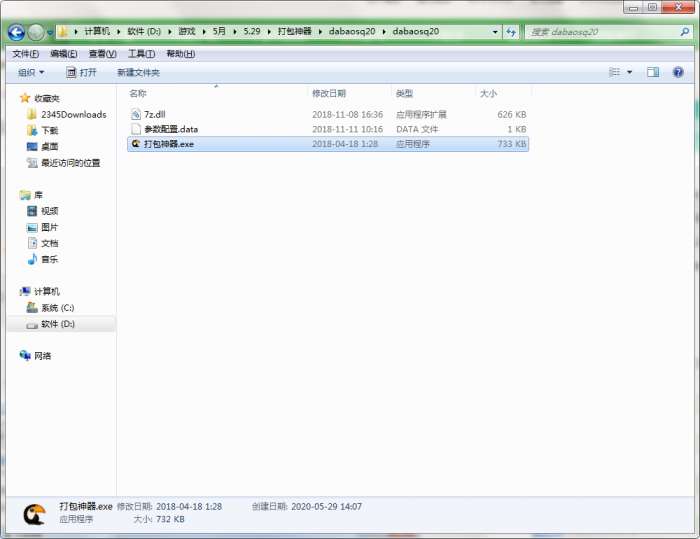Click the 626 KB size cell

(x=512, y=114)
